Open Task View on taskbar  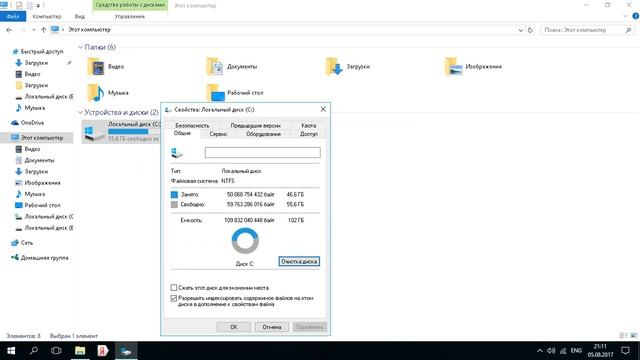56,351
